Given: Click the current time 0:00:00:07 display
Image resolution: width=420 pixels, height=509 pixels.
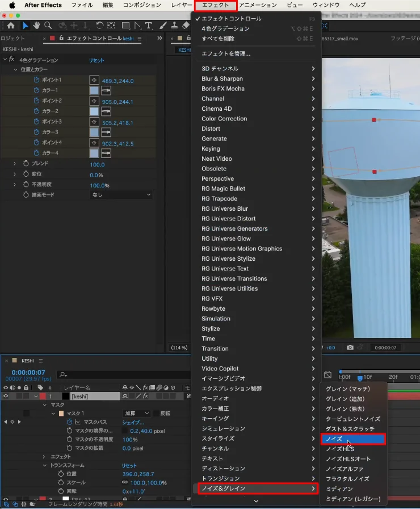Looking at the screenshot, I should pos(28,372).
